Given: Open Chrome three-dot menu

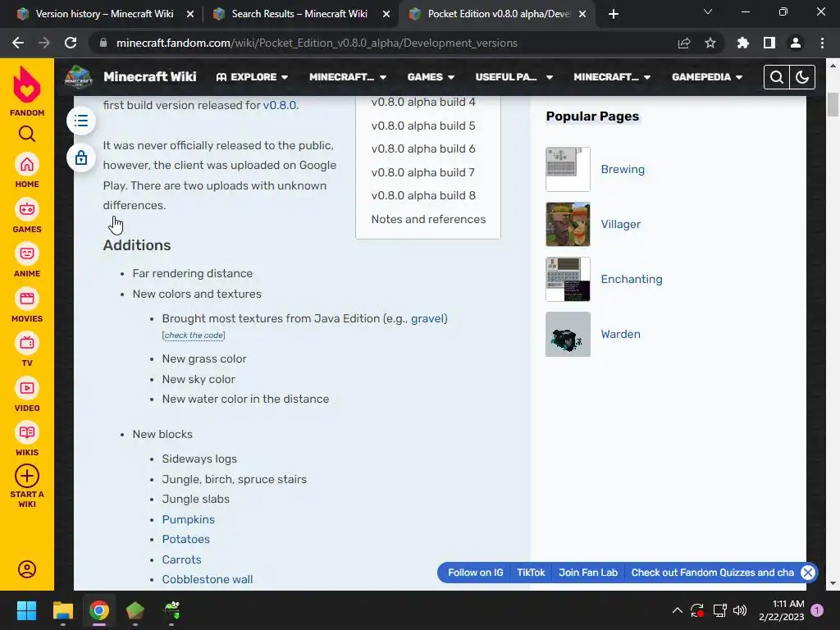Looking at the screenshot, I should 822,43.
